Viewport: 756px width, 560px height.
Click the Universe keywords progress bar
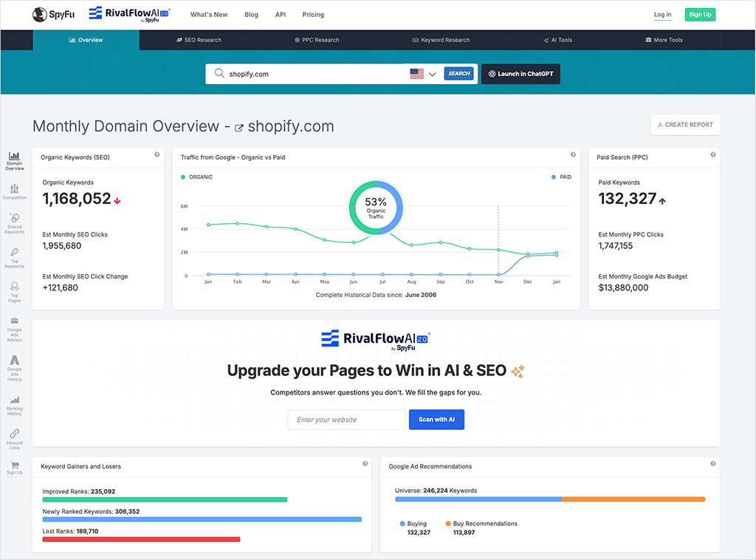pyautogui.click(x=550, y=499)
